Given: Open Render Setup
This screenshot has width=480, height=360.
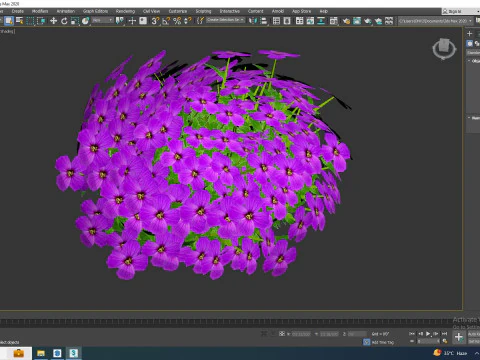Looking at the screenshot, I should tap(346, 21).
